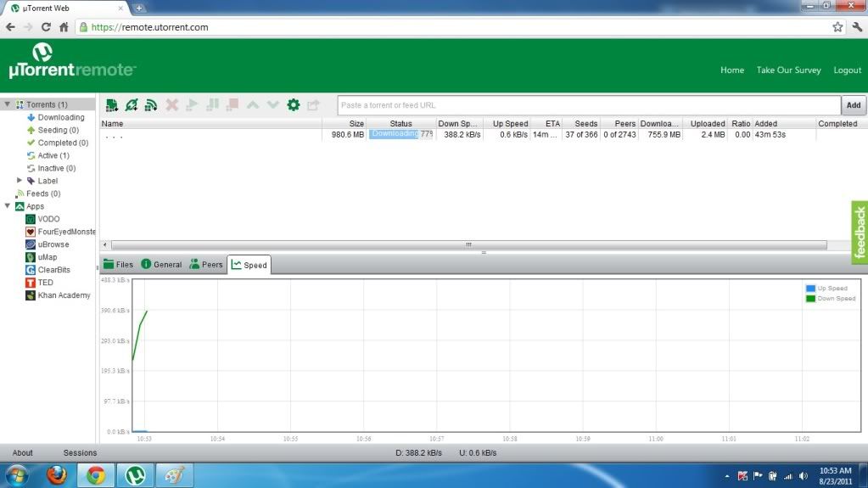Switch to the General tab
This screenshot has height=488, width=868.
[x=161, y=265]
